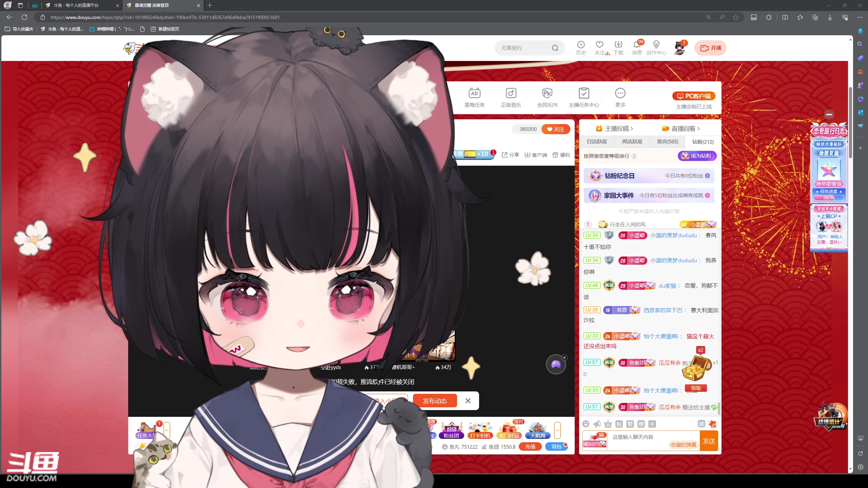Open the 福利 gift link

click(561, 155)
